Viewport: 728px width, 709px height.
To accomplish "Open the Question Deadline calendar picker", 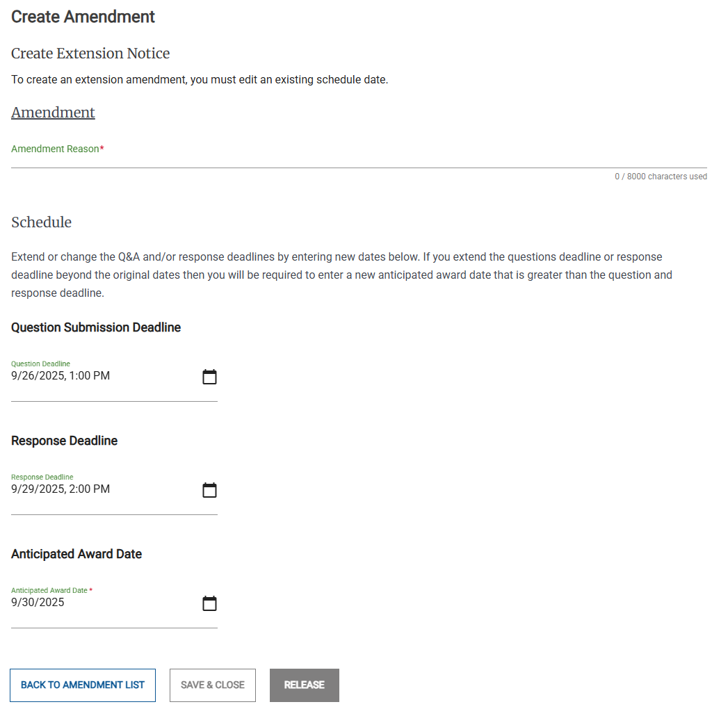I will click(x=209, y=376).
